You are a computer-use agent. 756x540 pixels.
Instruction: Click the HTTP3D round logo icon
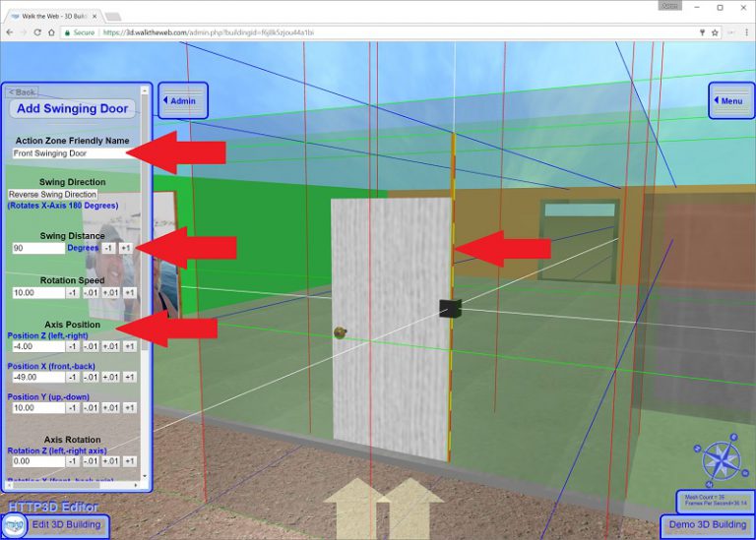pyautogui.click(x=14, y=525)
